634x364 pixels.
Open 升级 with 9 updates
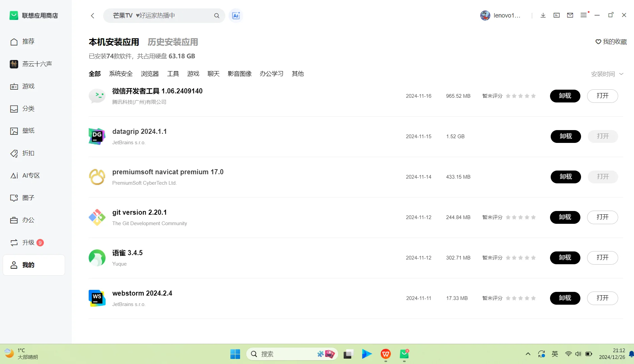34,243
